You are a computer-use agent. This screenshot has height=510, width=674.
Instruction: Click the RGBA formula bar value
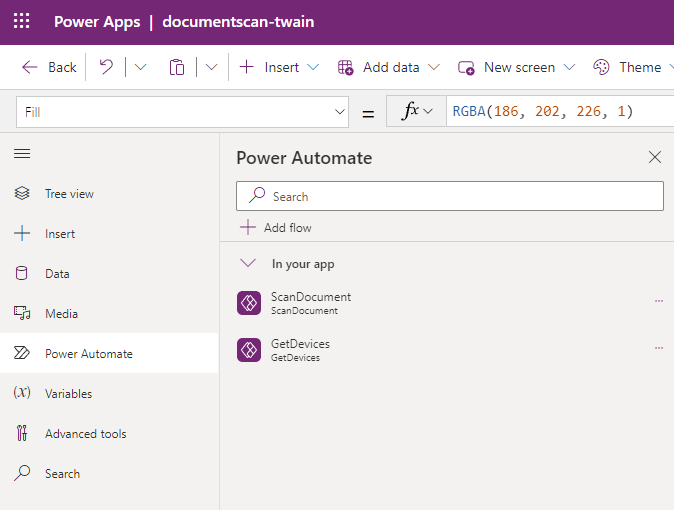pyautogui.click(x=543, y=111)
